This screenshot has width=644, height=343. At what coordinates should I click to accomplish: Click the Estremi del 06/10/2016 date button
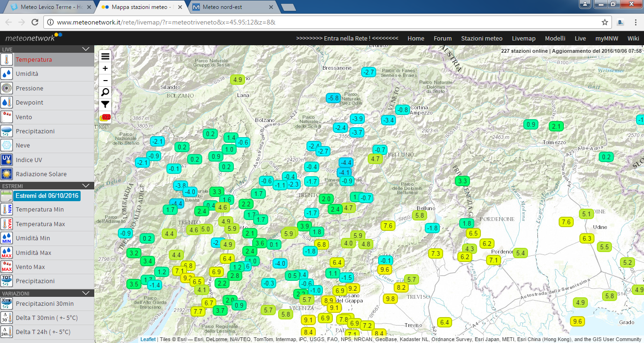pos(47,196)
